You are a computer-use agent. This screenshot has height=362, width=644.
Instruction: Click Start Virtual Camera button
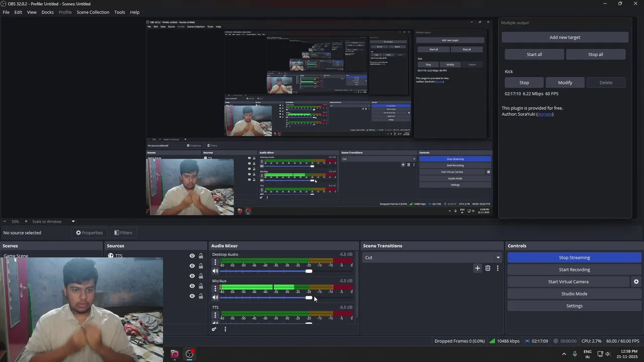[568, 282]
